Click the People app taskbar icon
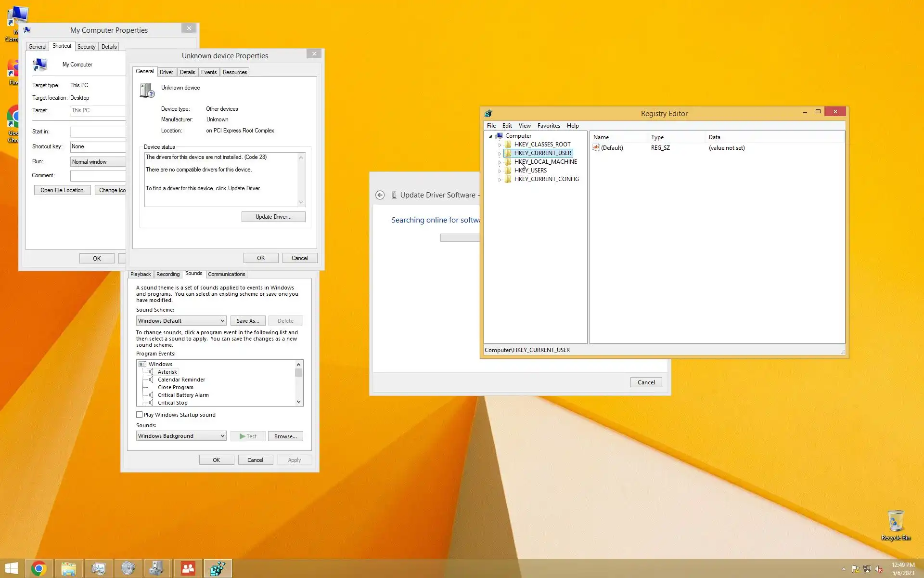Image resolution: width=924 pixels, height=578 pixels. tap(188, 568)
